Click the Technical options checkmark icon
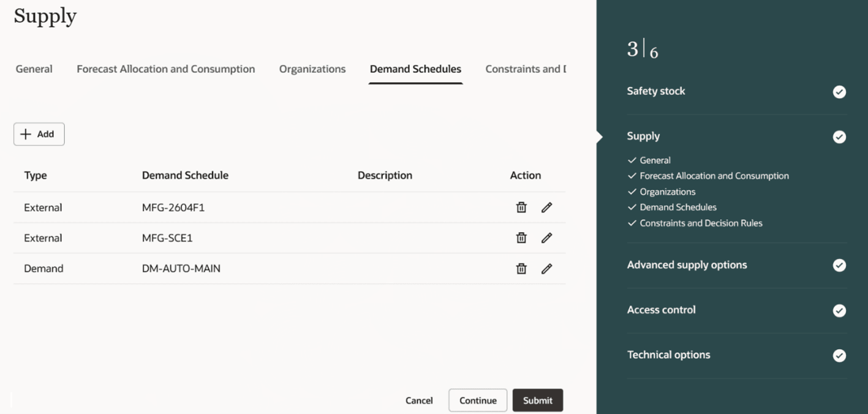Image resolution: width=868 pixels, height=414 pixels. click(x=839, y=356)
